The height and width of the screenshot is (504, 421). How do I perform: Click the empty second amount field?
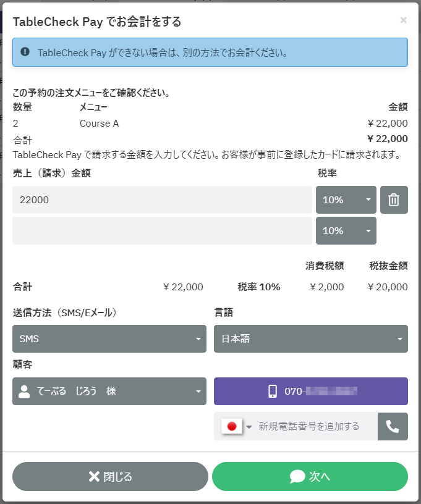tap(162, 230)
